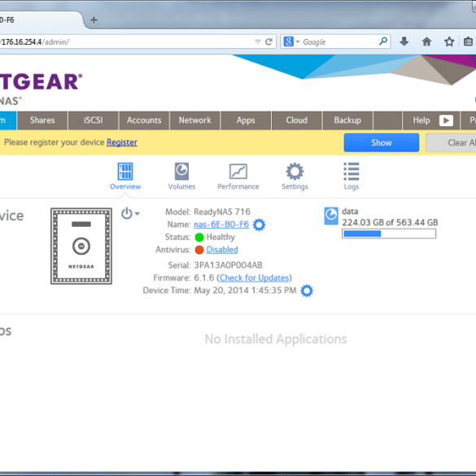
Task: Open the address bar history dropdown
Action: tap(258, 41)
